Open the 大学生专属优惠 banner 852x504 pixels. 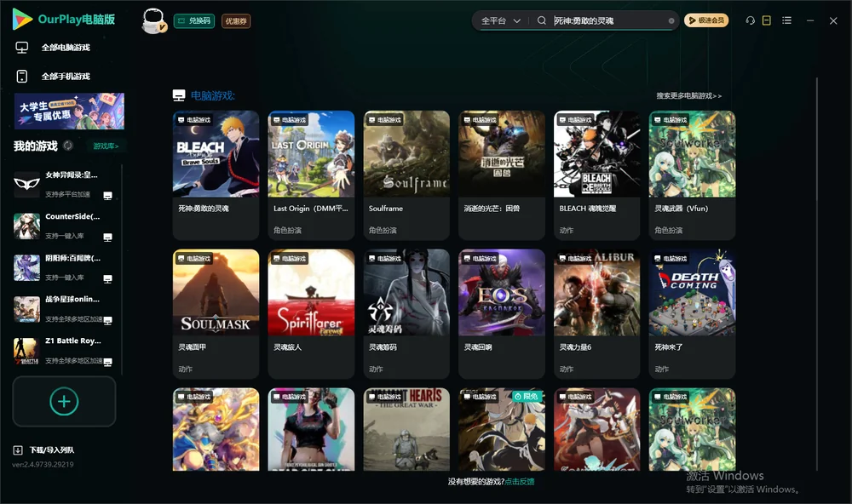(69, 112)
